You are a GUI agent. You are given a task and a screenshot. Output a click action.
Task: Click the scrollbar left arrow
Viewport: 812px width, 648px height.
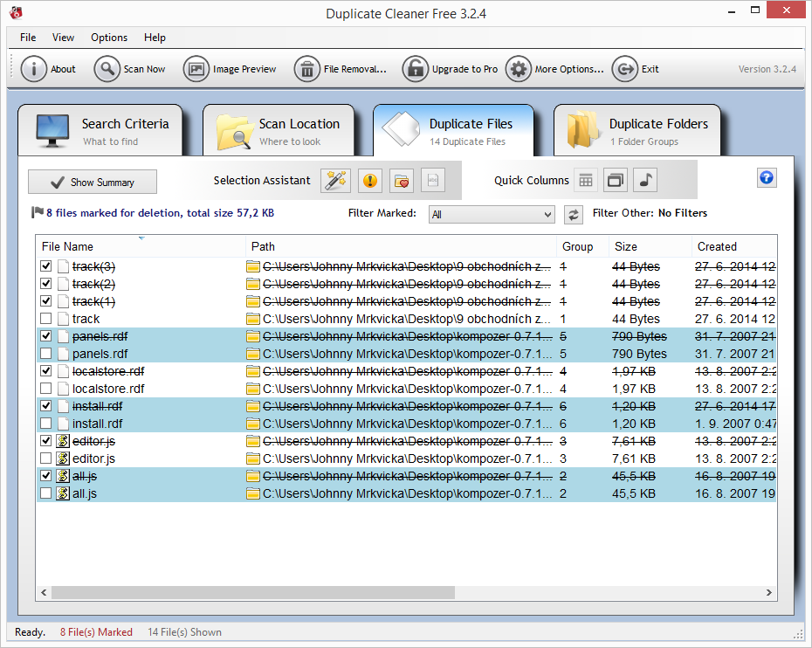[x=44, y=593]
